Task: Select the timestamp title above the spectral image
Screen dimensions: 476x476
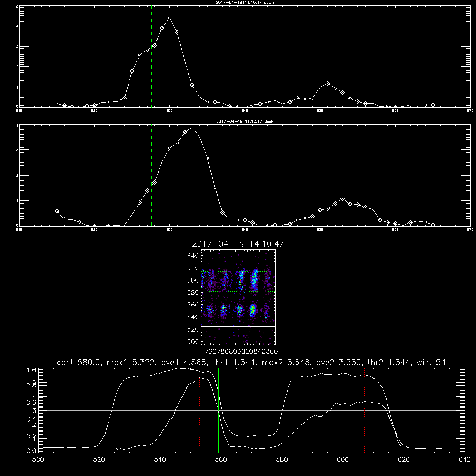Action: click(238, 244)
